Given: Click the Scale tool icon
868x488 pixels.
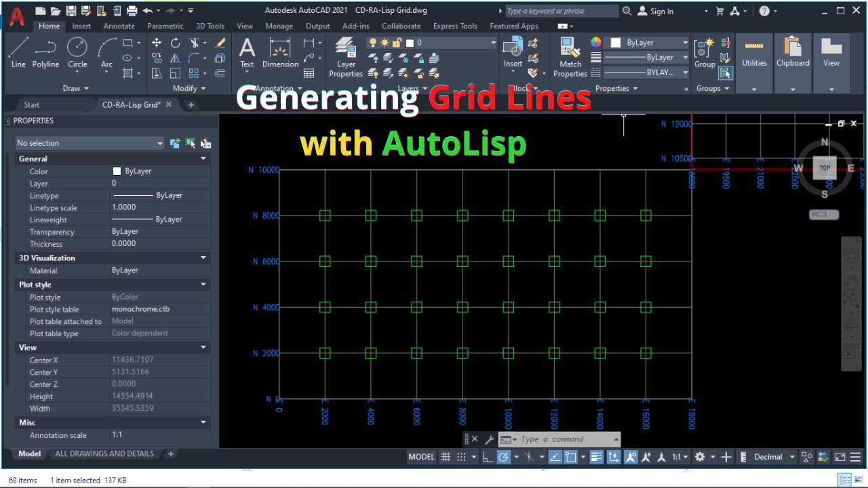Looking at the screenshot, I should pyautogui.click(x=176, y=73).
